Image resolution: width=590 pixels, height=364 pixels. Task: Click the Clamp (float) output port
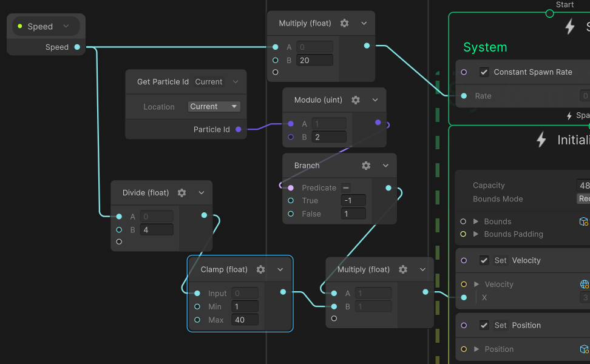283,292
